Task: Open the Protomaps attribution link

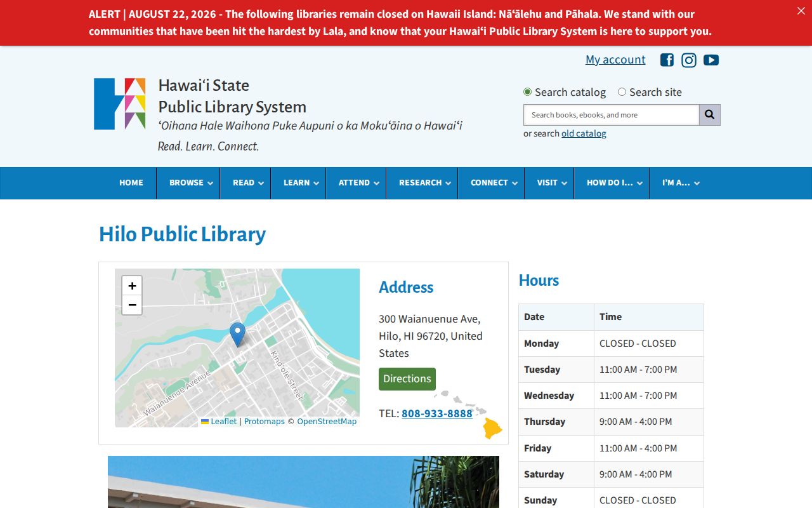Action: coord(265,422)
